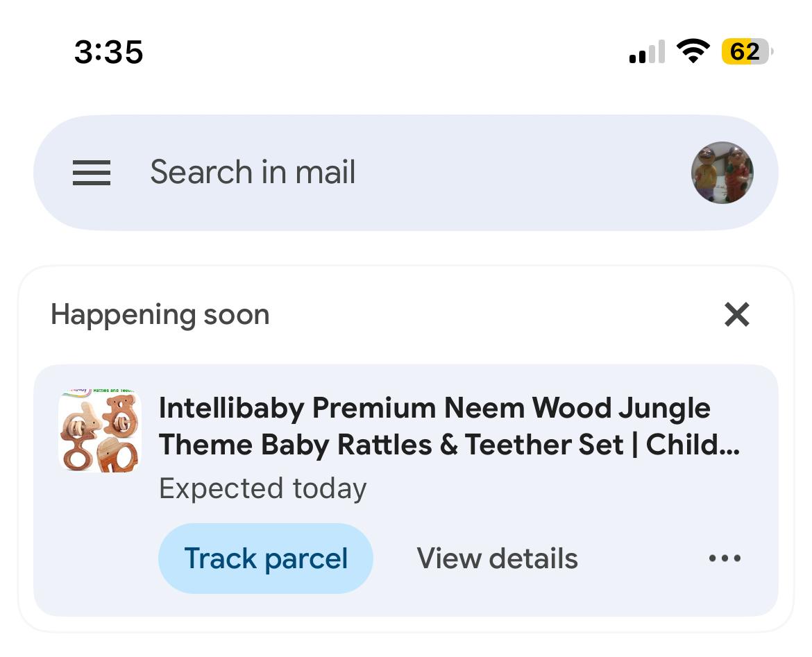Open the Intellibaby Premium Neem Wood title
812x657 pixels.
tap(434, 408)
